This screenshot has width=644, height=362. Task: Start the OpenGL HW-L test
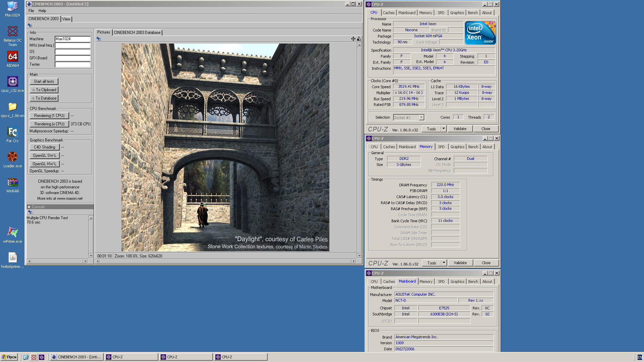click(45, 164)
